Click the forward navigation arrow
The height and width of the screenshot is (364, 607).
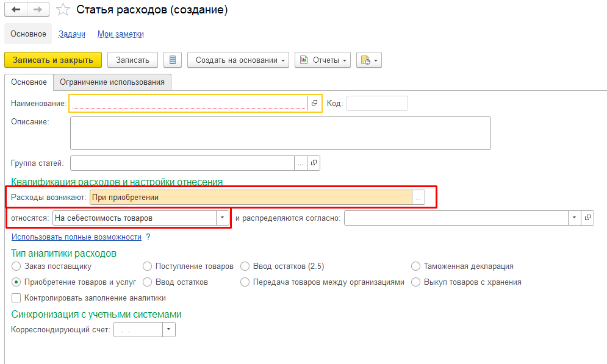[37, 10]
